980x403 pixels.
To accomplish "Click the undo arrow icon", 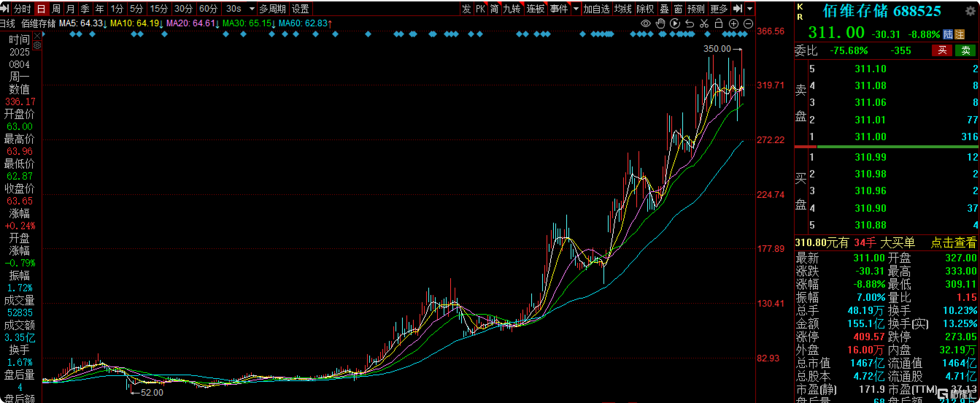I will (689, 24).
